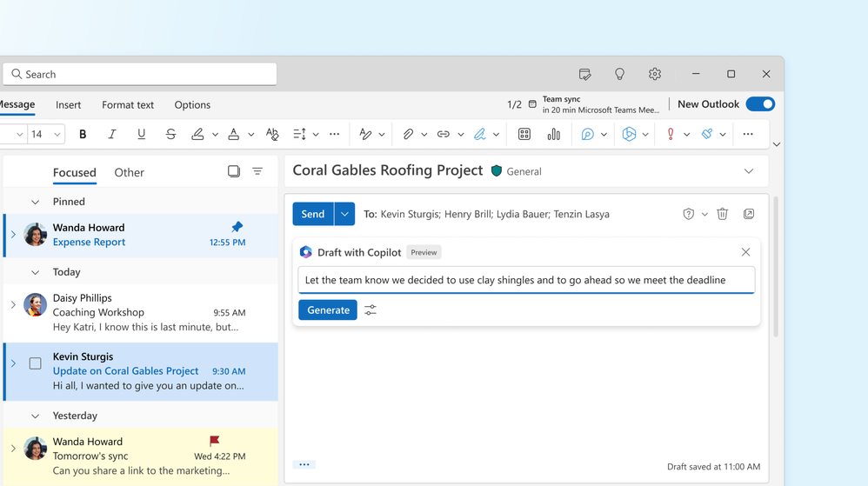Collapse the Yesterday group
The height and width of the screenshot is (486, 868).
35,416
